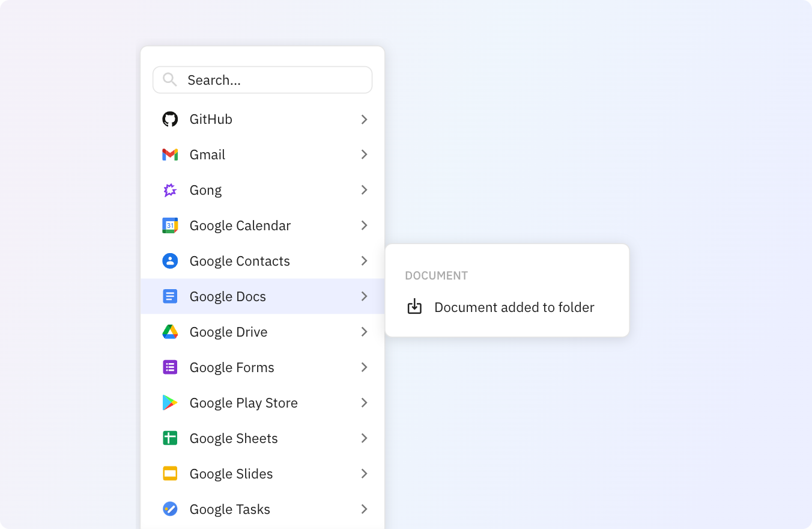Choose Google Sheets from the list
The image size is (812, 529).
[262, 438]
